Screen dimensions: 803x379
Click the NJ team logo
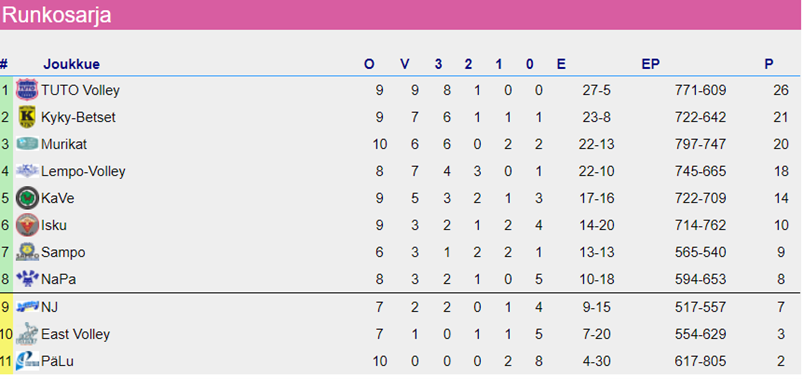27,307
